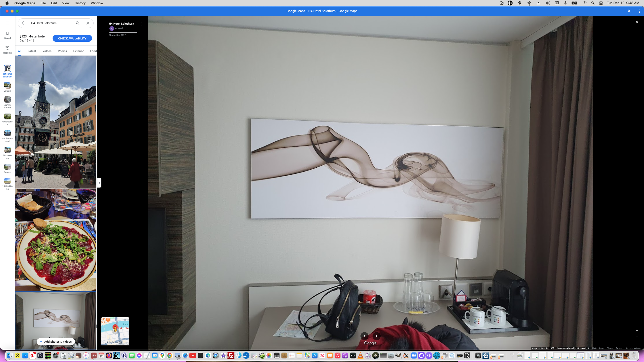Select the clock tower photo thumbnail
The width and height of the screenshot is (644, 362).
pos(55,122)
